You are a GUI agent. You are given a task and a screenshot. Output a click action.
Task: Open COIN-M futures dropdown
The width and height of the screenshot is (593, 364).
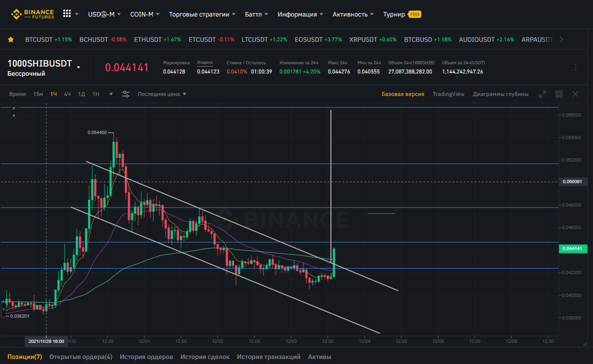pos(145,14)
